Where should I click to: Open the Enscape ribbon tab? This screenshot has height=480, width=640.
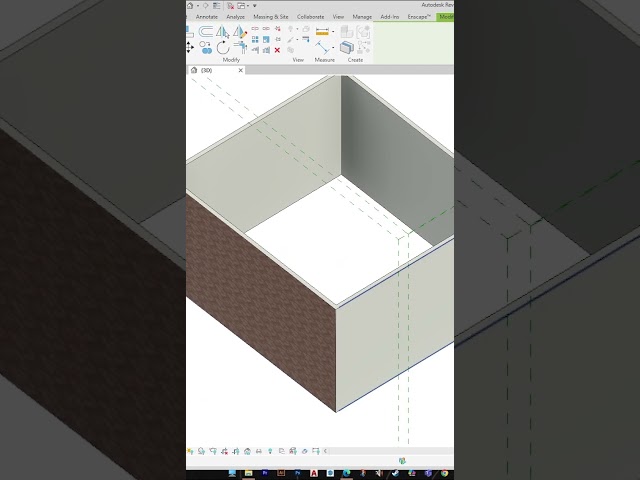click(419, 17)
